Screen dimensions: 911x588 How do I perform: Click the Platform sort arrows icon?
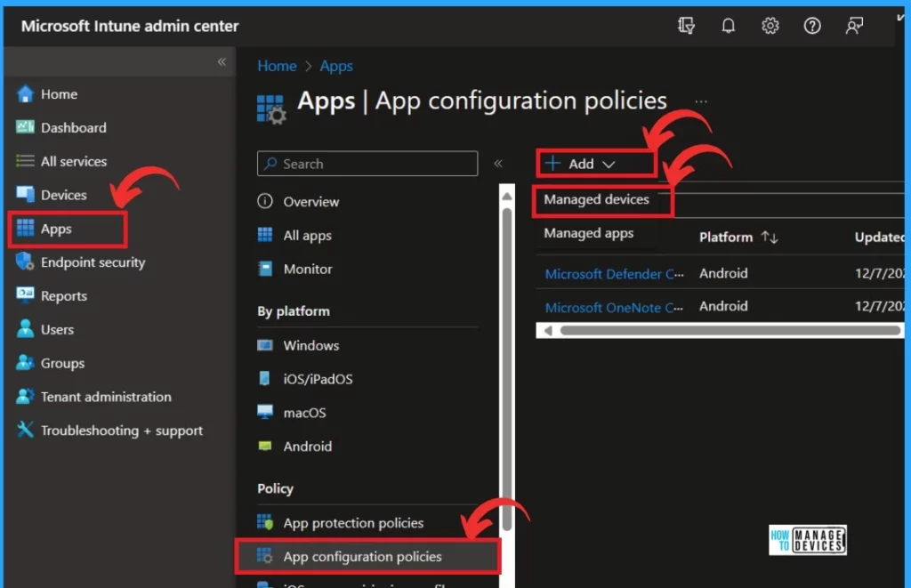(x=770, y=237)
